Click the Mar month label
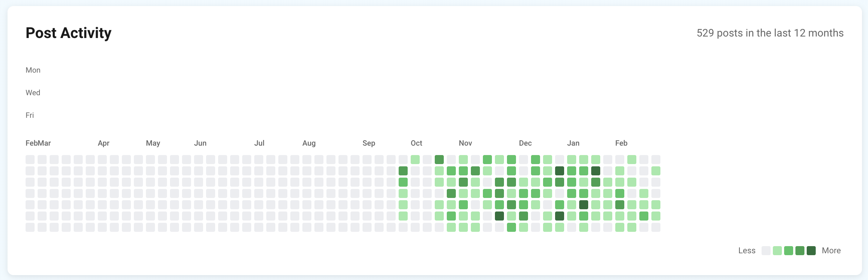Image resolution: width=868 pixels, height=280 pixels. (x=44, y=143)
